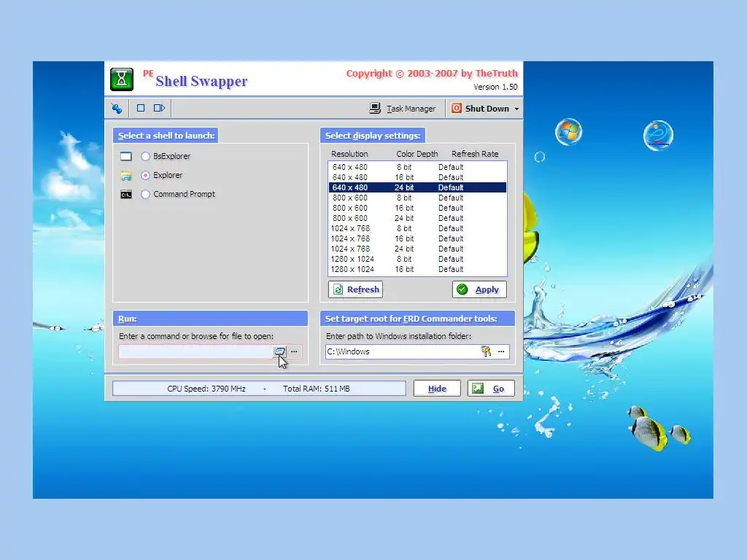This screenshot has height=560, width=747.
Task: Click the BsExplorer window icon
Action: click(125, 156)
